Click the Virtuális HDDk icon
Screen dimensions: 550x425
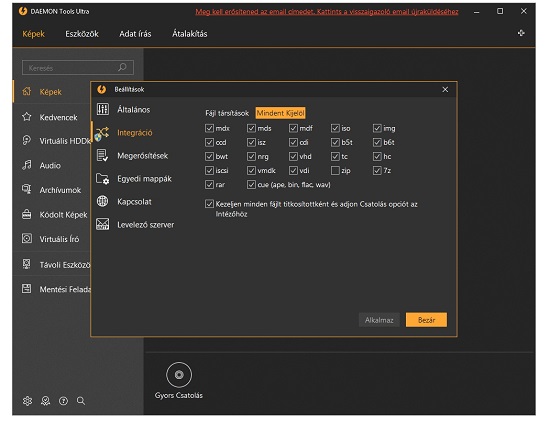[x=27, y=140]
